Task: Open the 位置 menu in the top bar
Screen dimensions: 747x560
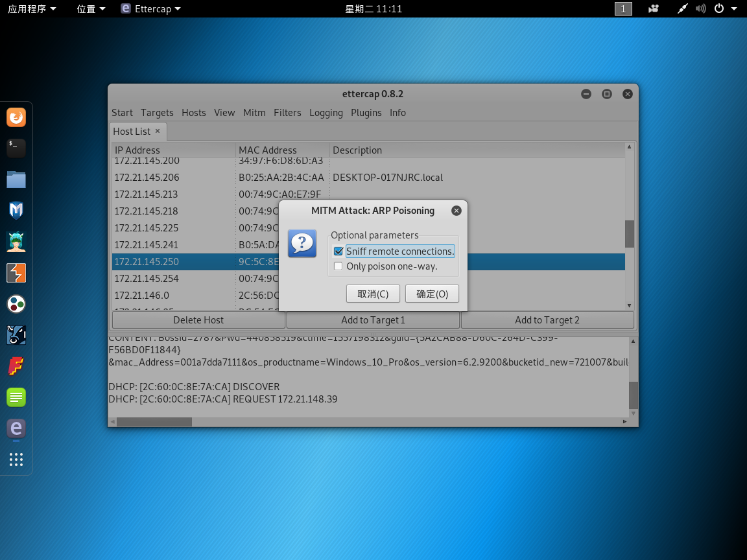Action: click(x=86, y=8)
